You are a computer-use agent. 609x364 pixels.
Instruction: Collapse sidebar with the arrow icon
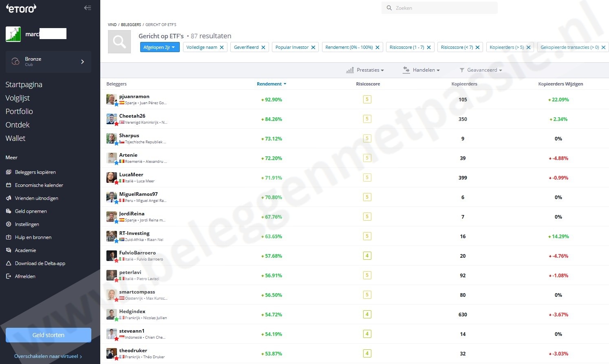[87, 8]
